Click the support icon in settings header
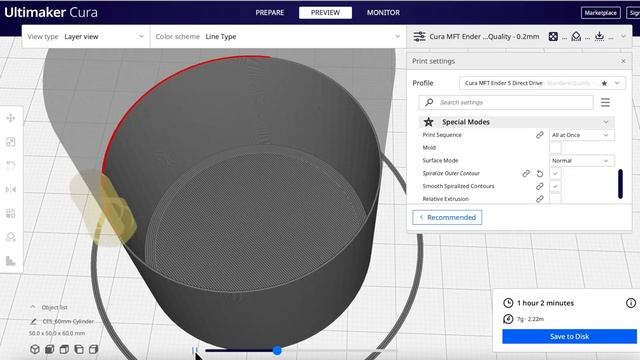The width and height of the screenshot is (640, 360). (x=576, y=37)
